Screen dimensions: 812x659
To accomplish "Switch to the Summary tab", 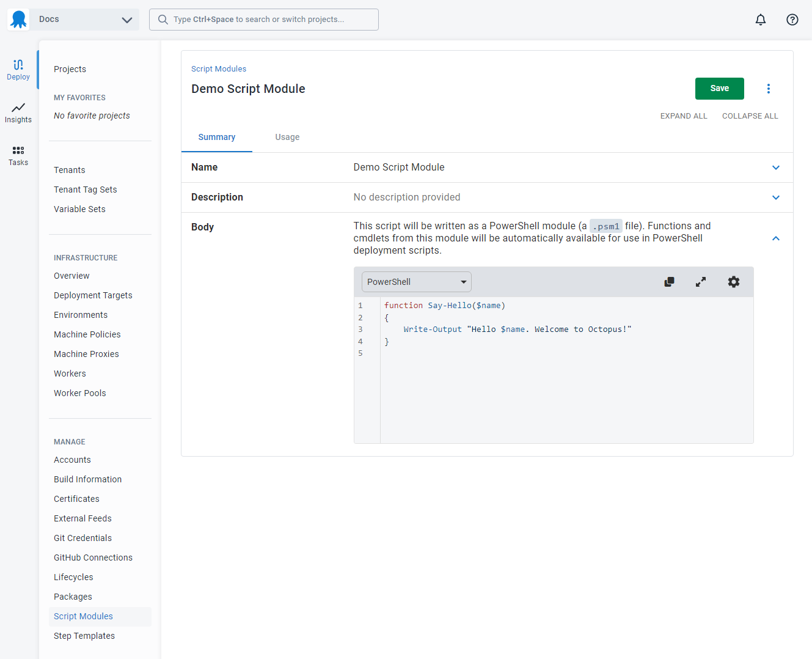I will [217, 137].
